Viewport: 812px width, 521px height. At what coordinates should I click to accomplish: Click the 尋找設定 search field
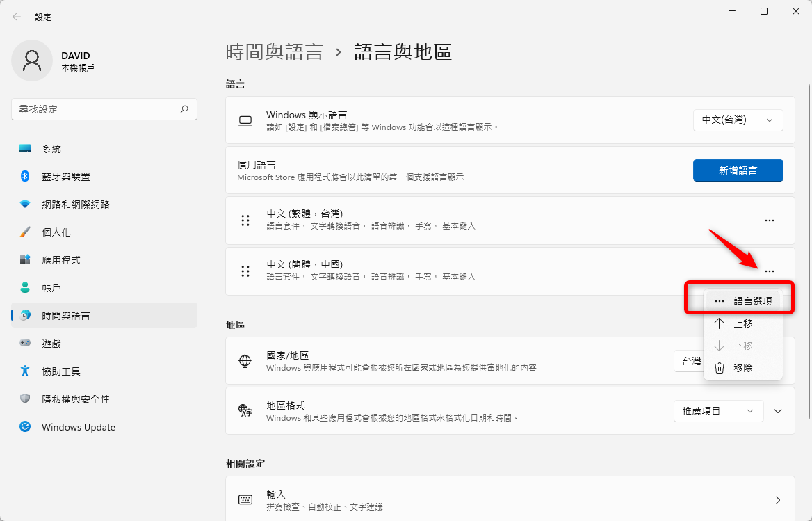pyautogui.click(x=104, y=109)
